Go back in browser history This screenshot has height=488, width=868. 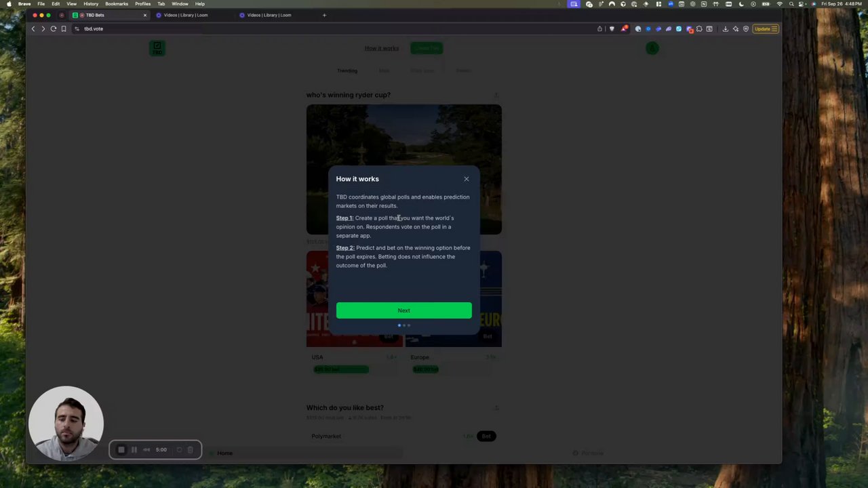pyautogui.click(x=33, y=28)
